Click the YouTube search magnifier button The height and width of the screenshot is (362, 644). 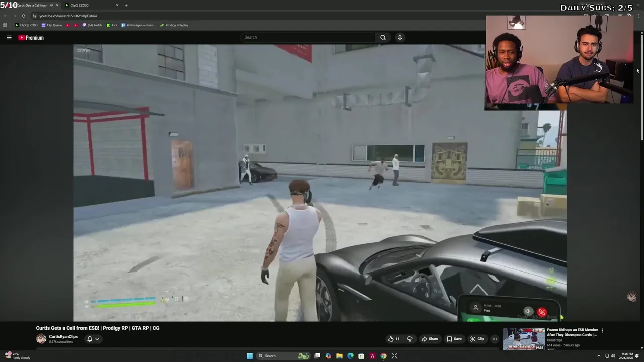click(383, 37)
